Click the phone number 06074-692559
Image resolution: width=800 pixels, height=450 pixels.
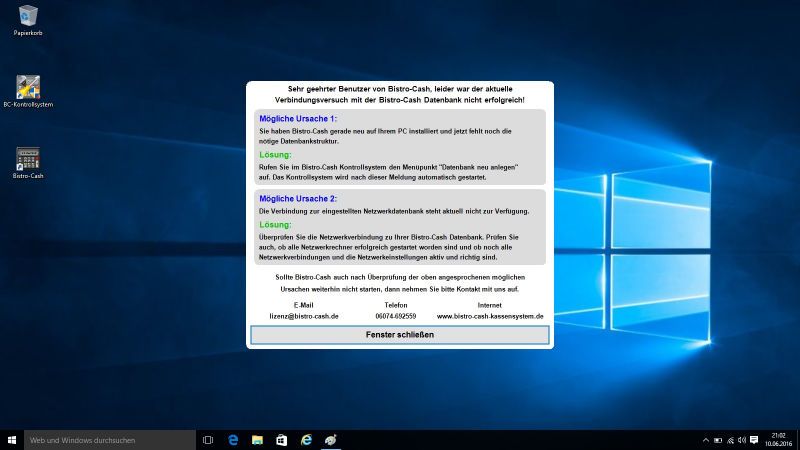[396, 316]
